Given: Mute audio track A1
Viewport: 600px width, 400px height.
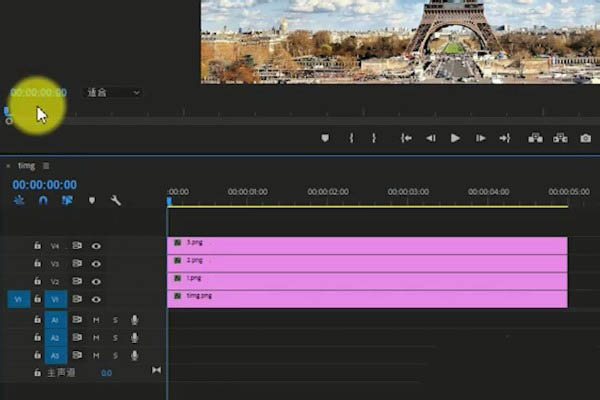Looking at the screenshot, I should 97,320.
